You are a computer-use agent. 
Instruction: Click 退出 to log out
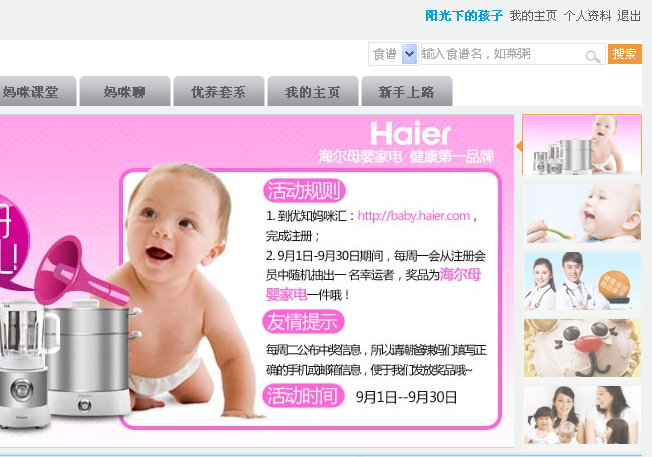629,16
